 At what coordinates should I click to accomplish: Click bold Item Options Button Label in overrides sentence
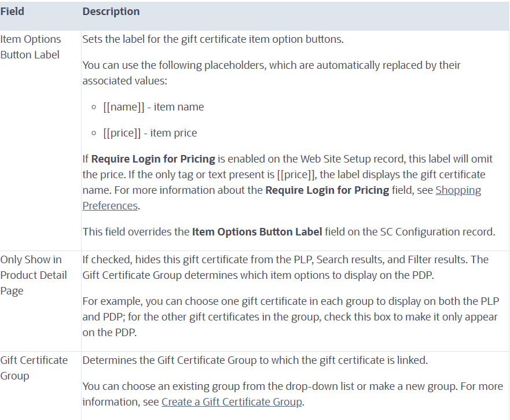point(256,232)
